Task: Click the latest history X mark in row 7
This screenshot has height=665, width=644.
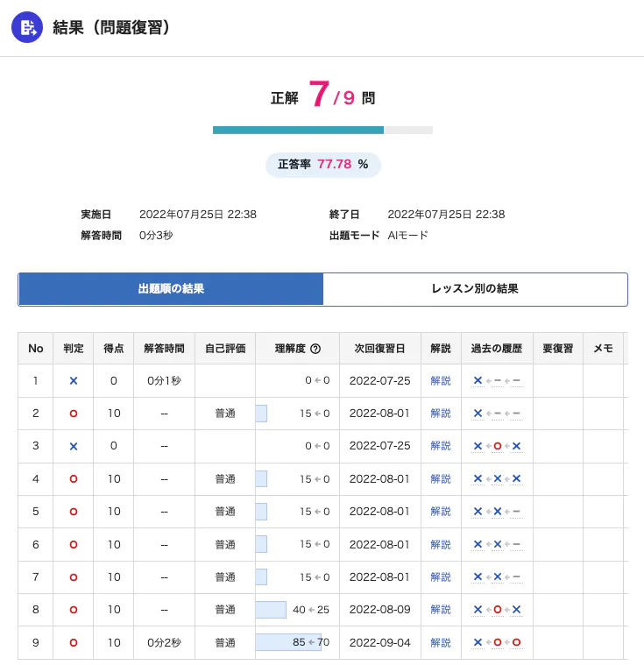Action: pos(478,577)
